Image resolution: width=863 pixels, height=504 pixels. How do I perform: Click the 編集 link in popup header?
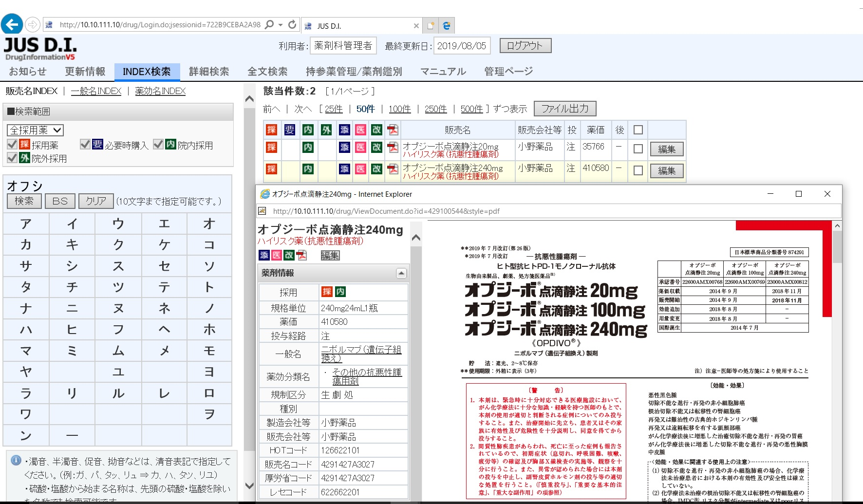330,255
